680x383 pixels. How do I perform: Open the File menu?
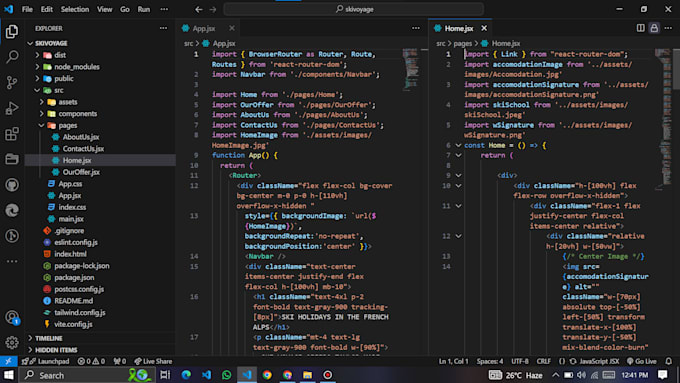[x=27, y=9]
